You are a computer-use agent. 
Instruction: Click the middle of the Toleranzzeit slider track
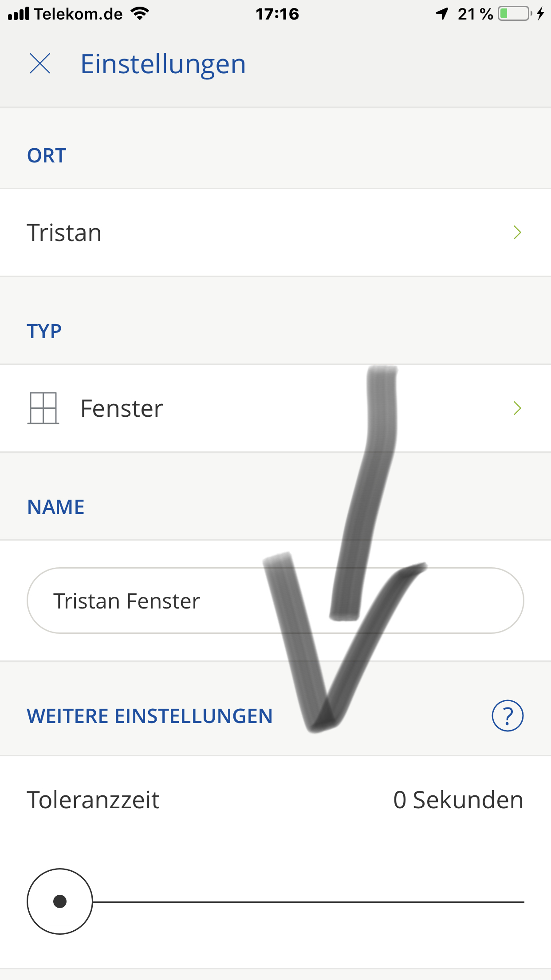tap(308, 902)
